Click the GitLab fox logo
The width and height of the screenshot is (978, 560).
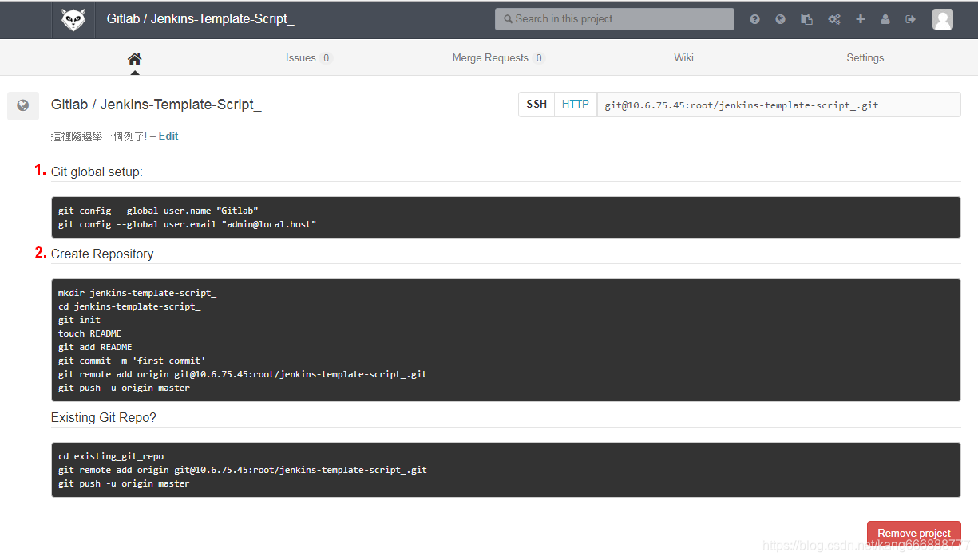click(73, 19)
